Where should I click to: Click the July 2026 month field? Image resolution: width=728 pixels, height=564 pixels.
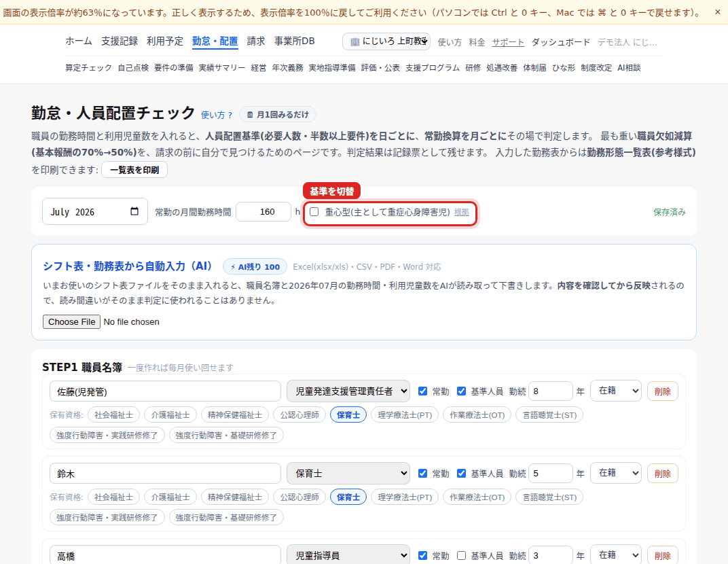click(94, 211)
